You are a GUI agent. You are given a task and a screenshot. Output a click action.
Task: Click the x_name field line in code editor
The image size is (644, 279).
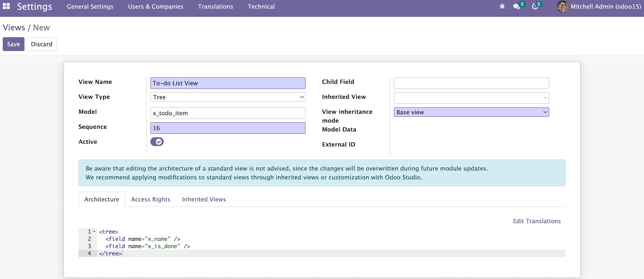pyautogui.click(x=142, y=239)
